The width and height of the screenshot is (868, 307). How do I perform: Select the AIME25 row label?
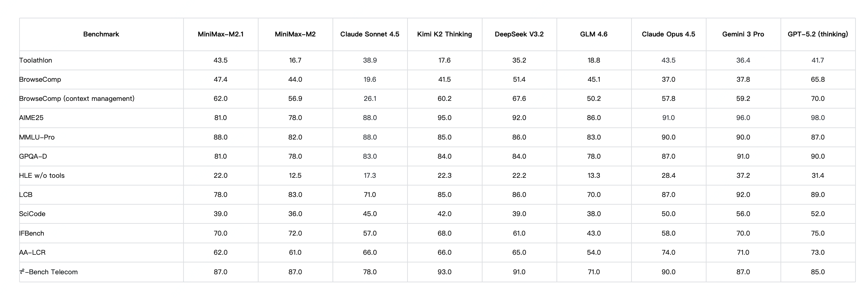[31, 118]
